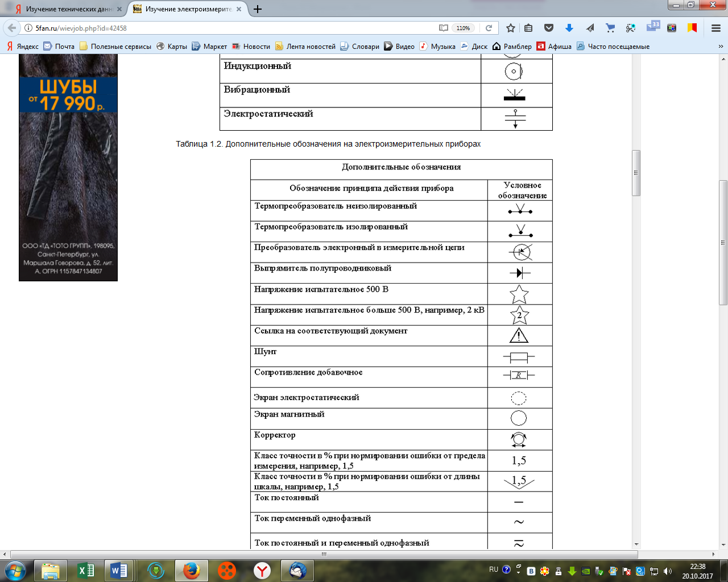Click the ШУБЫ от 17 990 advertisement

(68, 168)
